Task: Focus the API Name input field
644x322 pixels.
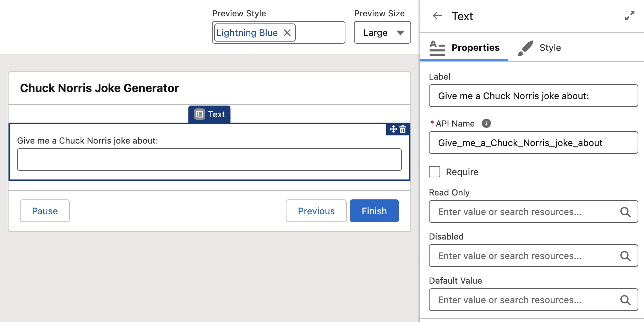Action: 533,143
